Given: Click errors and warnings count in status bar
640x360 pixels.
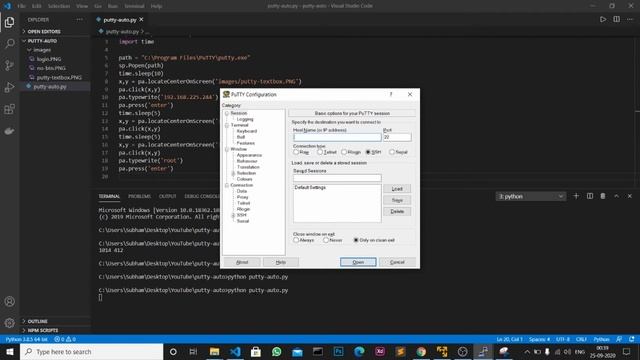Looking at the screenshot, I should click(65, 339).
